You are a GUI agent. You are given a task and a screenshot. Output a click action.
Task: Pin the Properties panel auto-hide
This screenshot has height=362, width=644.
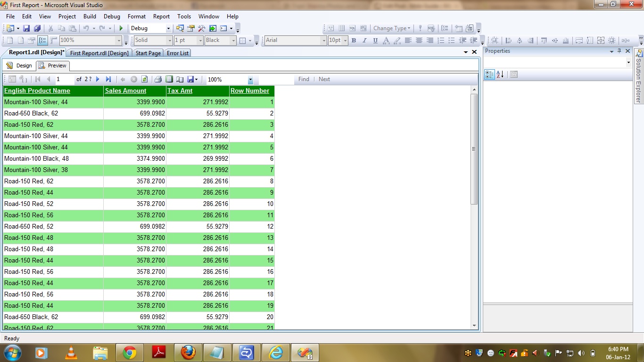pos(619,51)
